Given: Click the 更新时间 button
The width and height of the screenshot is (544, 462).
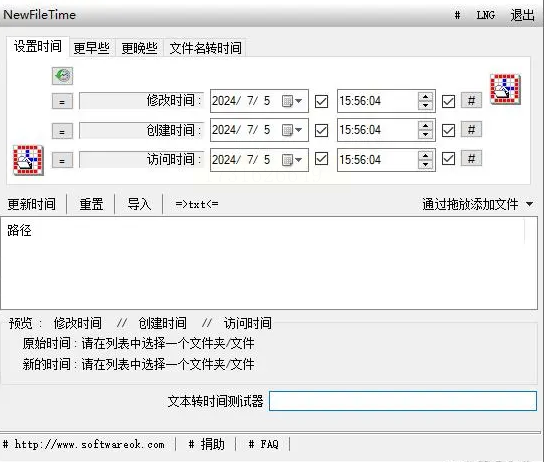Looking at the screenshot, I should tap(32, 204).
